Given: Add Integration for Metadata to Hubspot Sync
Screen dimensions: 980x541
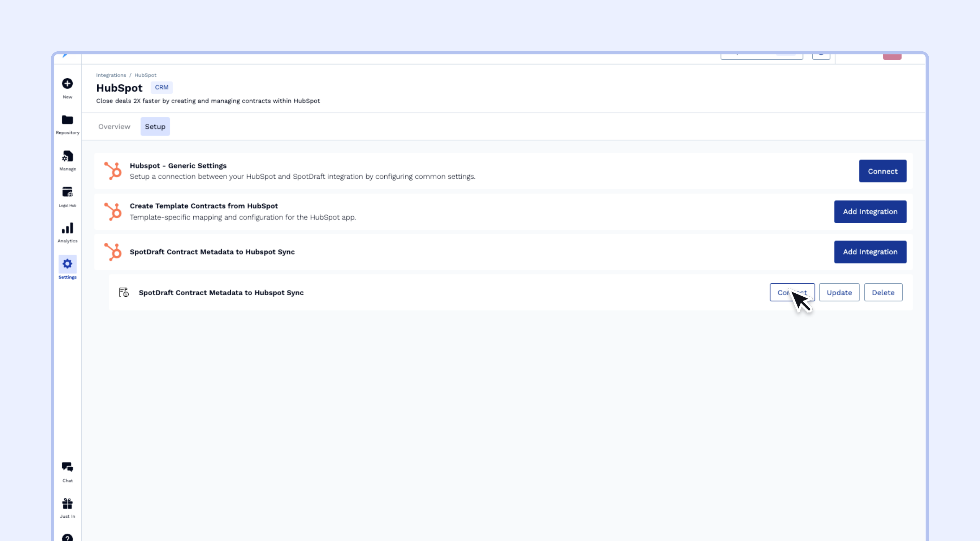Looking at the screenshot, I should [x=870, y=252].
